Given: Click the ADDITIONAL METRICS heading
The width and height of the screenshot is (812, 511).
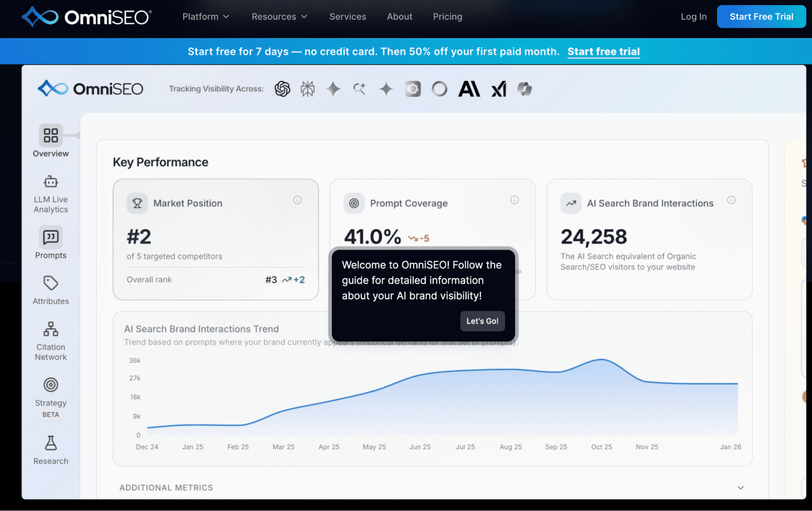Looking at the screenshot, I should 166,488.
